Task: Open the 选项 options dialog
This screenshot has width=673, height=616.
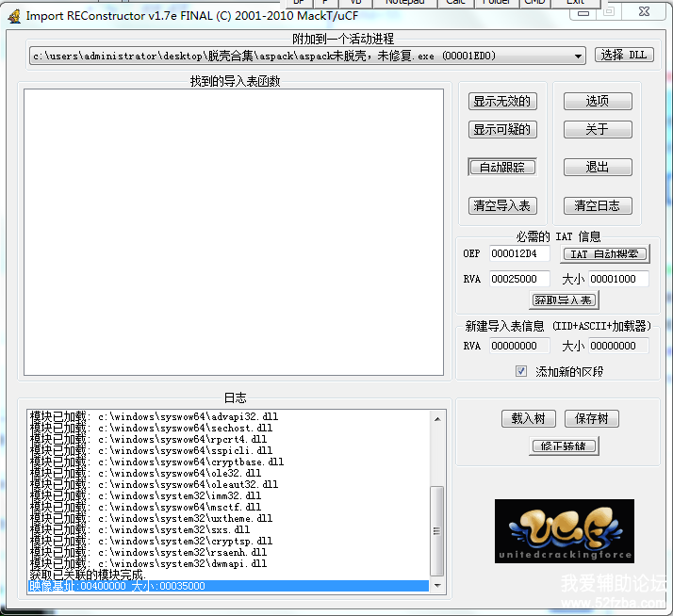Action: point(598,101)
